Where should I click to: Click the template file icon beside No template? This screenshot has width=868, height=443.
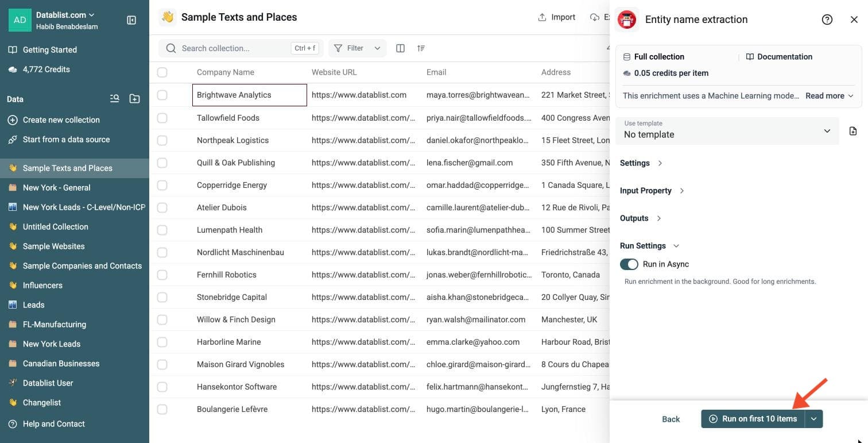pos(853,131)
